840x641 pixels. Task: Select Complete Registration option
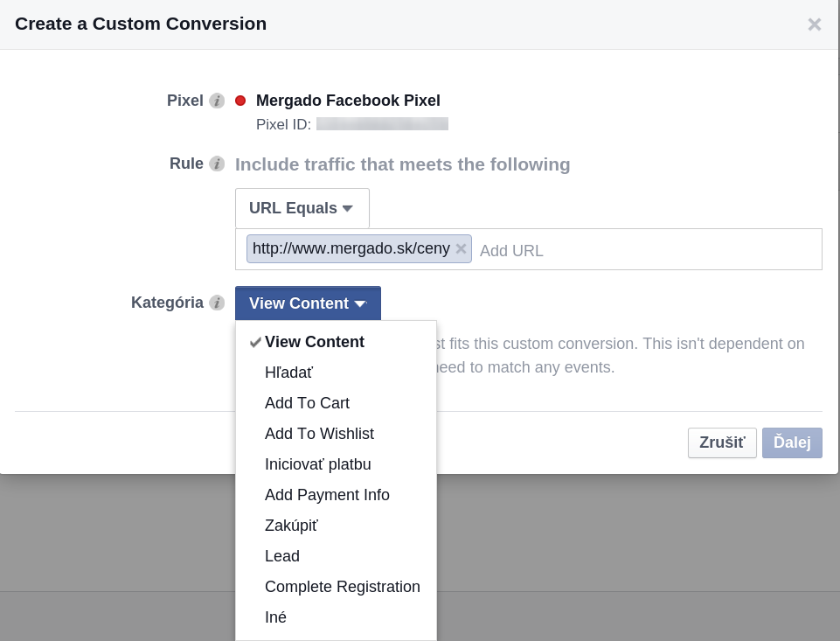(342, 587)
